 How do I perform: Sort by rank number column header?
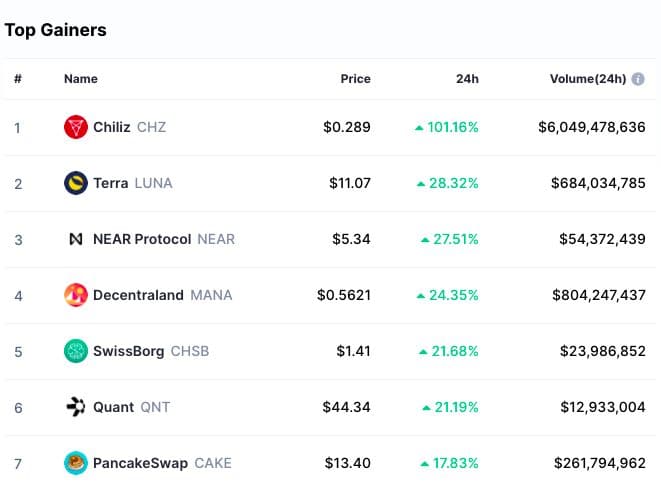[x=17, y=79]
